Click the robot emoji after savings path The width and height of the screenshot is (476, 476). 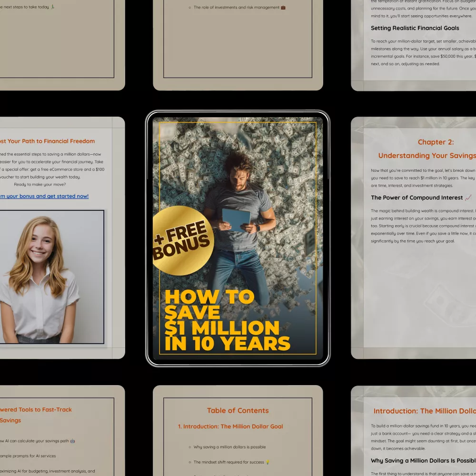(72, 441)
